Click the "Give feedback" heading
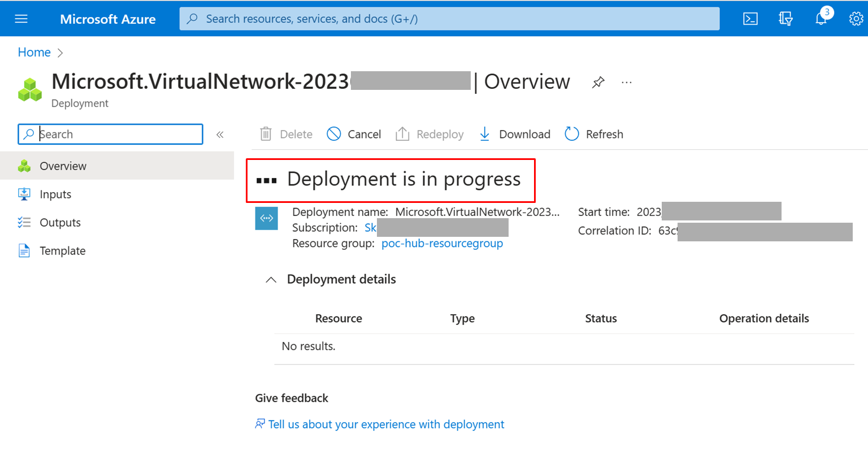 pos(292,398)
